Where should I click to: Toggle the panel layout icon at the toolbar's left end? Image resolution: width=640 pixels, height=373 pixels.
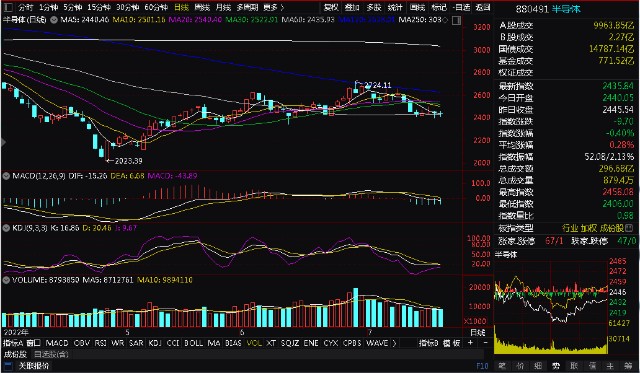click(9, 7)
